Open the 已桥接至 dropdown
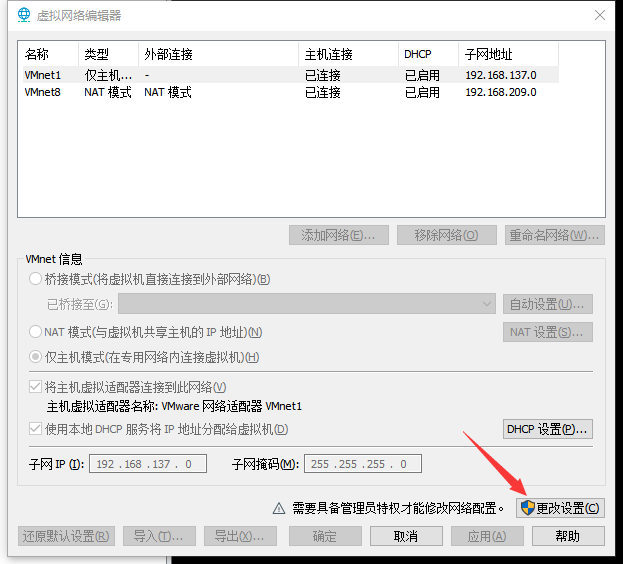Image resolution: width=623 pixels, height=564 pixels. [x=307, y=304]
